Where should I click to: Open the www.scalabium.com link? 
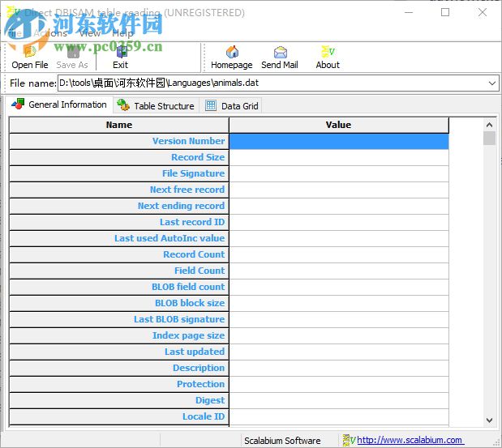tap(410, 441)
